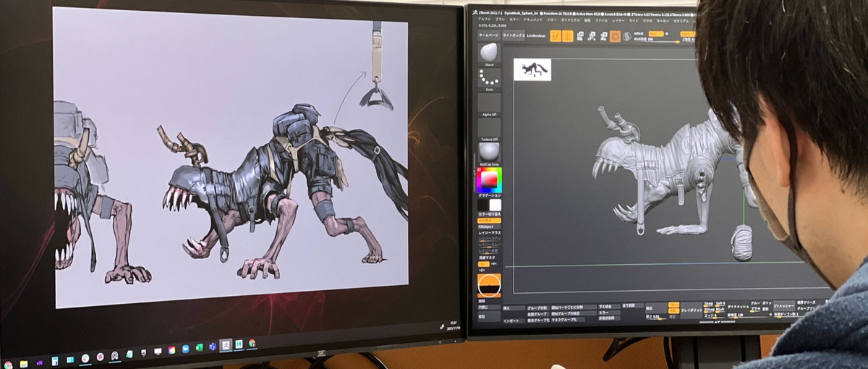Select the white main color swatch
This screenshot has height=369, width=868.
495,205
